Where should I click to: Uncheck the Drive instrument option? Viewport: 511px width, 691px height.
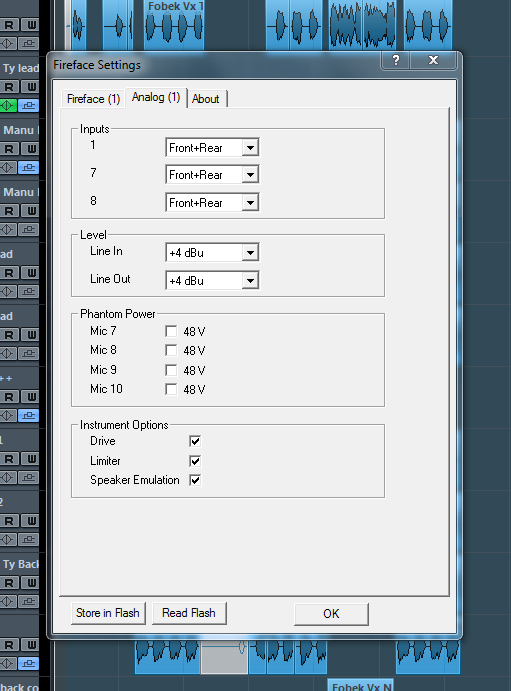195,441
